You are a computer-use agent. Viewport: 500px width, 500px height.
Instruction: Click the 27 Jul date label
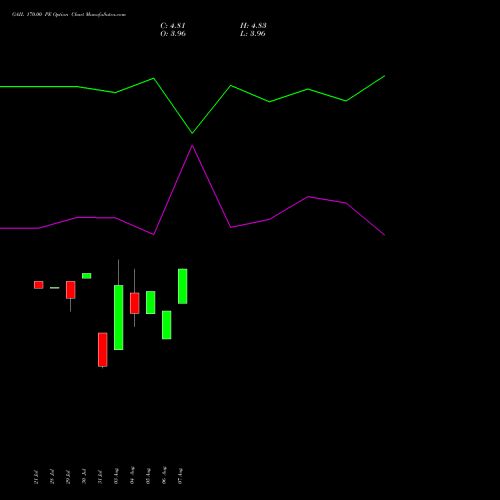pos(36,477)
